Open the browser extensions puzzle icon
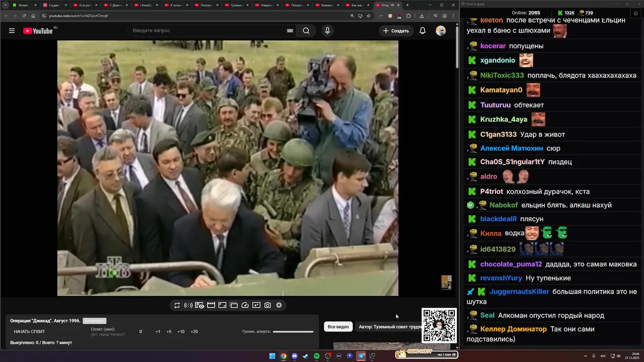The width and height of the screenshot is (644, 362). [409, 16]
